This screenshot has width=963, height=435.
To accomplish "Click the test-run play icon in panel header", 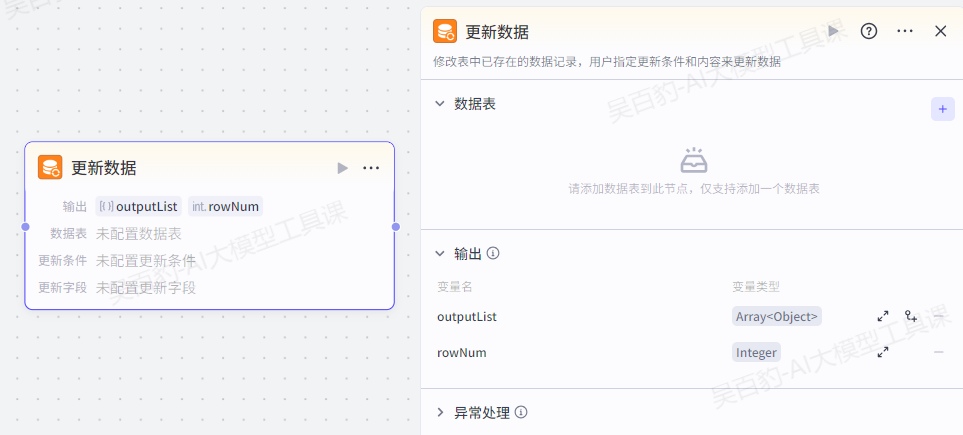I will [x=834, y=31].
